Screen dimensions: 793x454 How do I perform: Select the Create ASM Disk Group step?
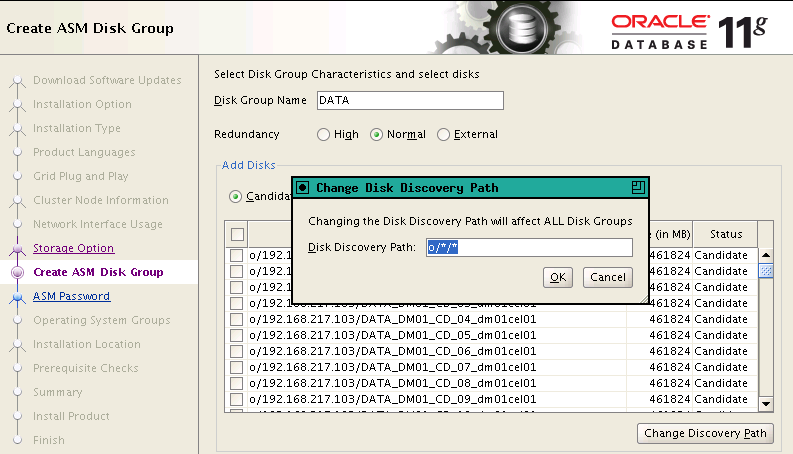coord(98,272)
